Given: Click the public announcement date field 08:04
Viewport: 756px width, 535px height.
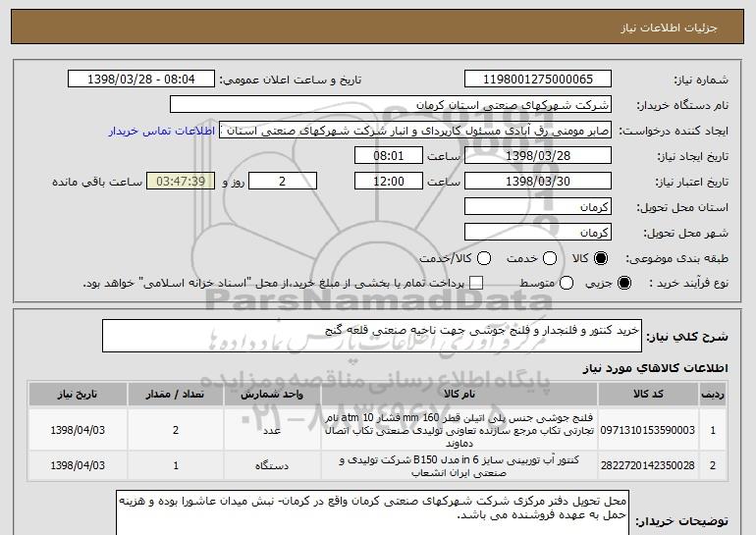Looking at the screenshot, I should point(141,80).
